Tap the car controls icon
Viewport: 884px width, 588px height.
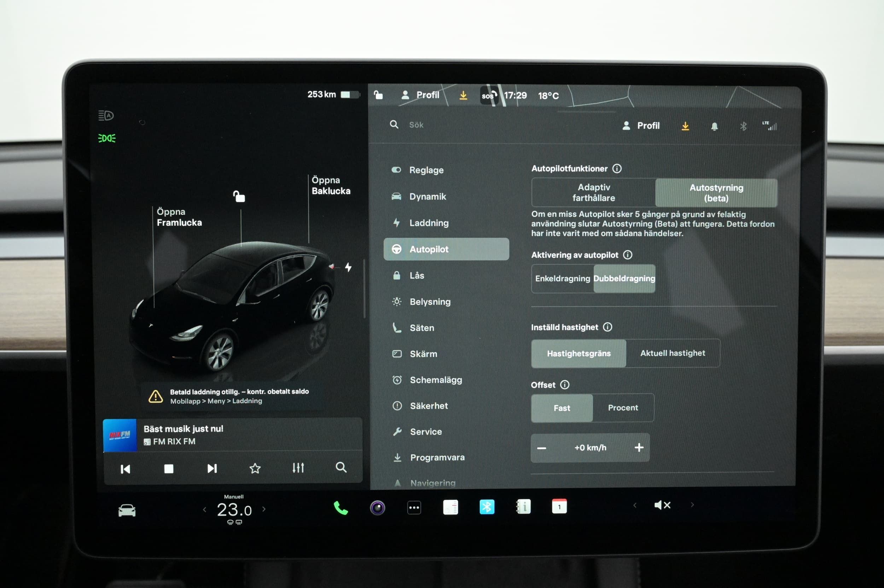[x=127, y=510]
